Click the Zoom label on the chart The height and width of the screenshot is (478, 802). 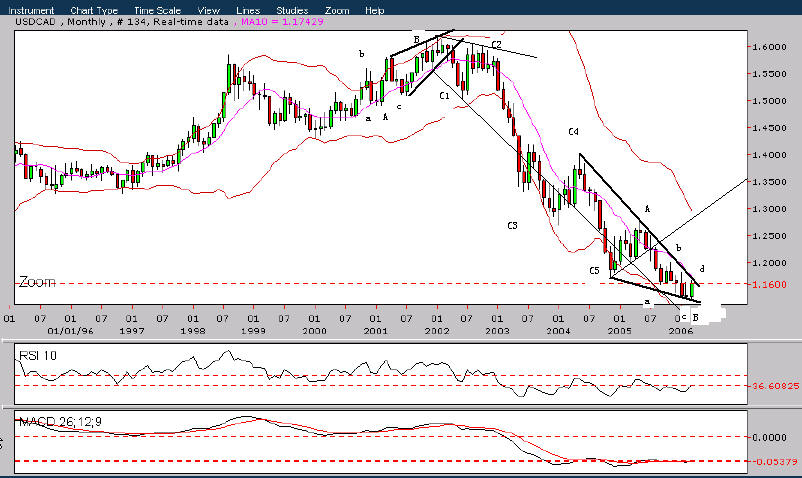coord(37,282)
